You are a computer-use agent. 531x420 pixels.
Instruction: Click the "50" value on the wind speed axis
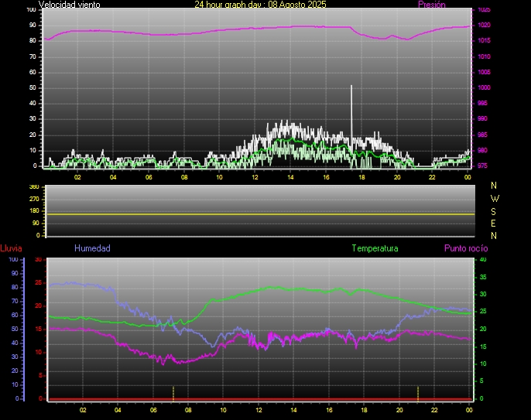click(x=33, y=88)
